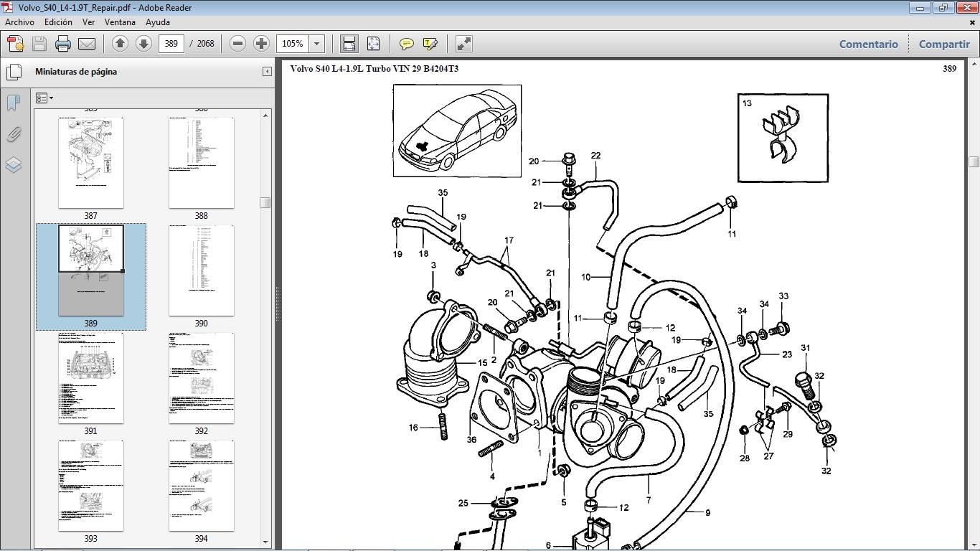Click the zoom percentage field showing 105%
This screenshot has height=551, width=980.
[294, 44]
